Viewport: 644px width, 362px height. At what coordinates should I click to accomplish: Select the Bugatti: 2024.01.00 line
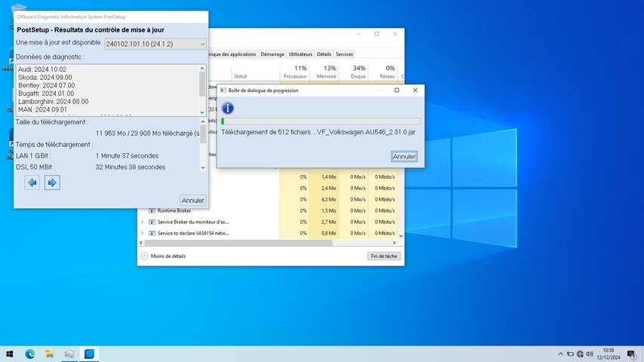46,94
